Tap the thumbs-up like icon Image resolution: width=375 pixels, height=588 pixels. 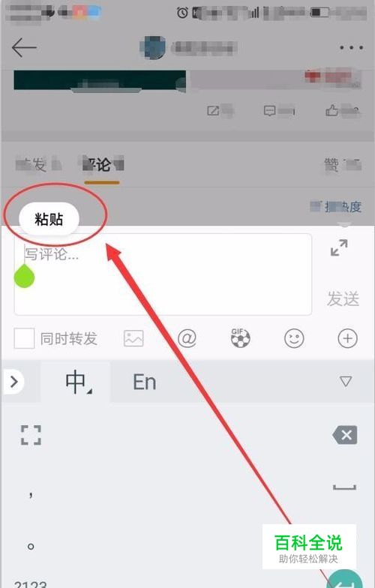[x=331, y=110]
